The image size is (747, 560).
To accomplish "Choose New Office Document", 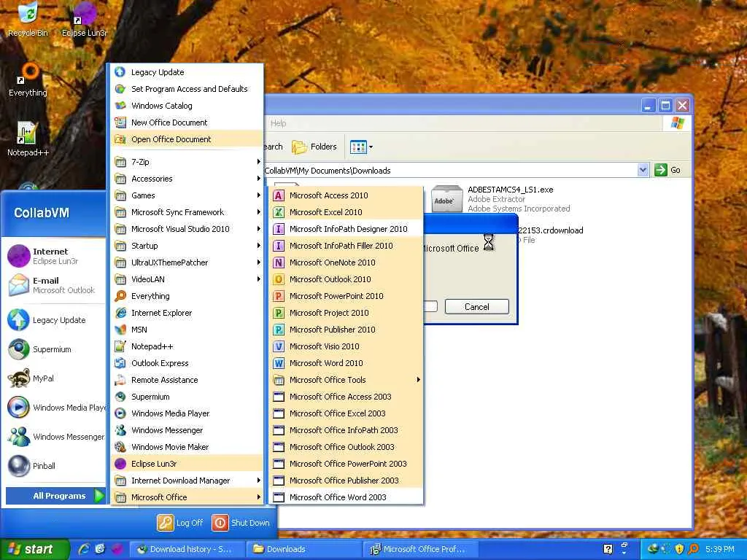I will pyautogui.click(x=187, y=122).
